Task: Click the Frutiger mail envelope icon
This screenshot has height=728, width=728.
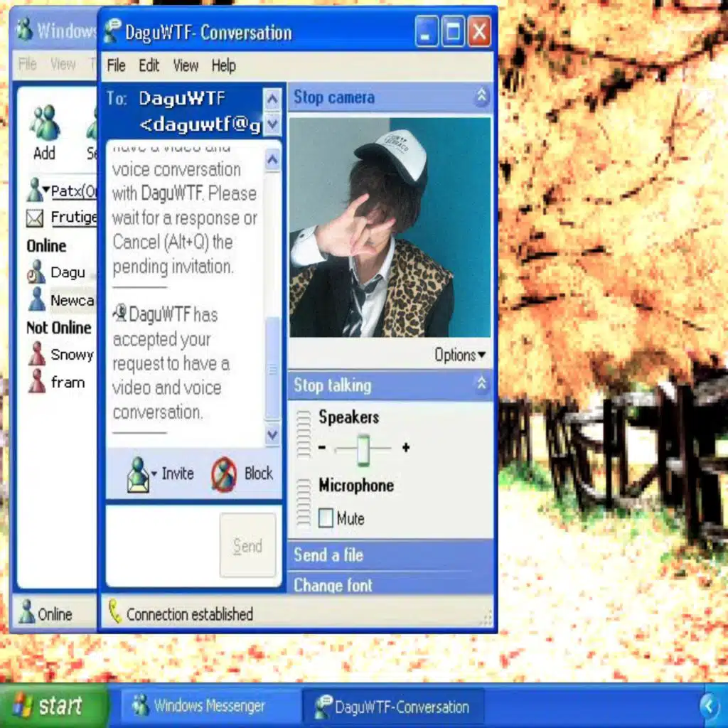Action: click(35, 218)
